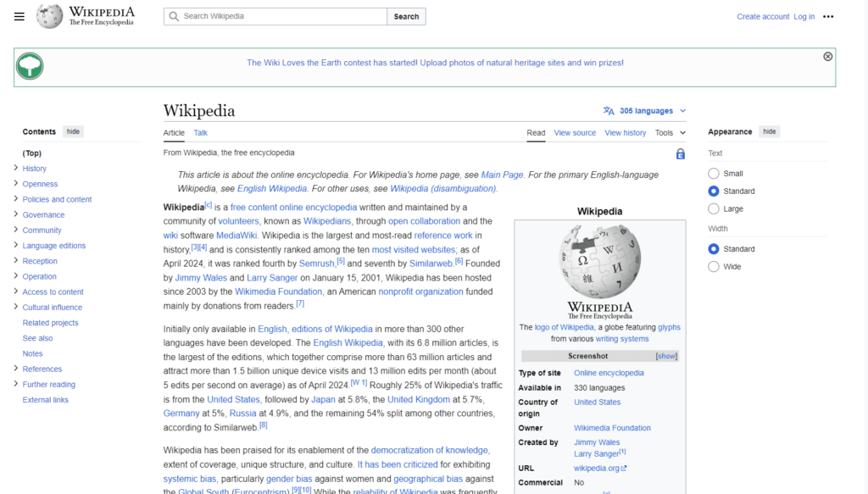Dismiss the Wiki Loves Earth banner
The image size is (868, 494).
tap(827, 57)
